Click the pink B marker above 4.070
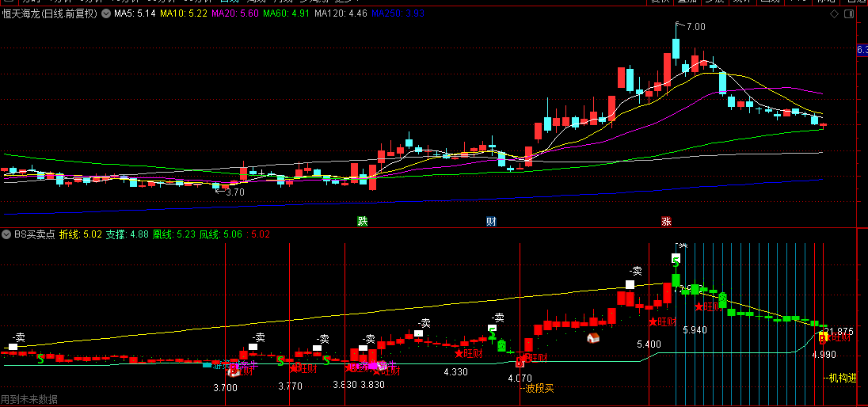The width and height of the screenshot is (868, 407). [520, 363]
